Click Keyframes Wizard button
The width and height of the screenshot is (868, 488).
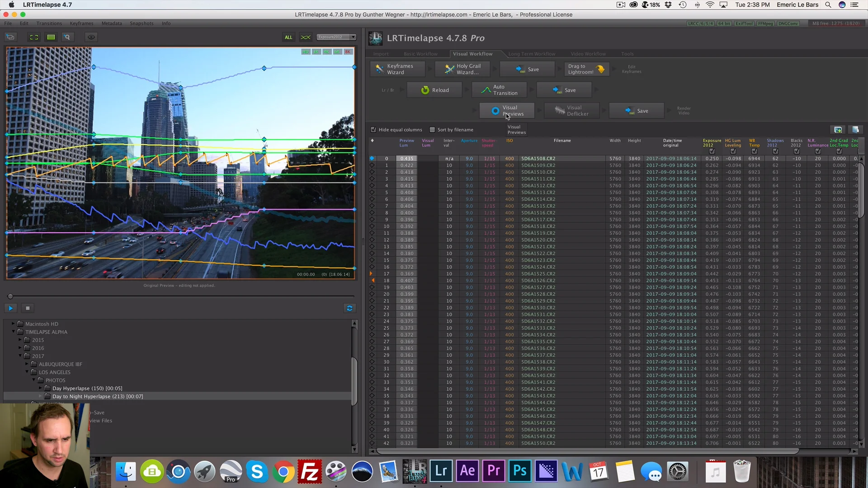pos(398,69)
